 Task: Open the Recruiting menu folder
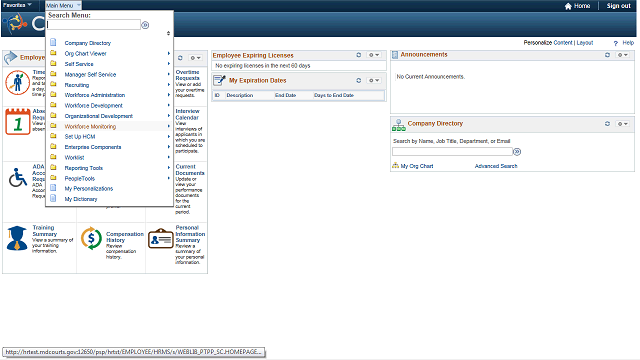(x=77, y=85)
